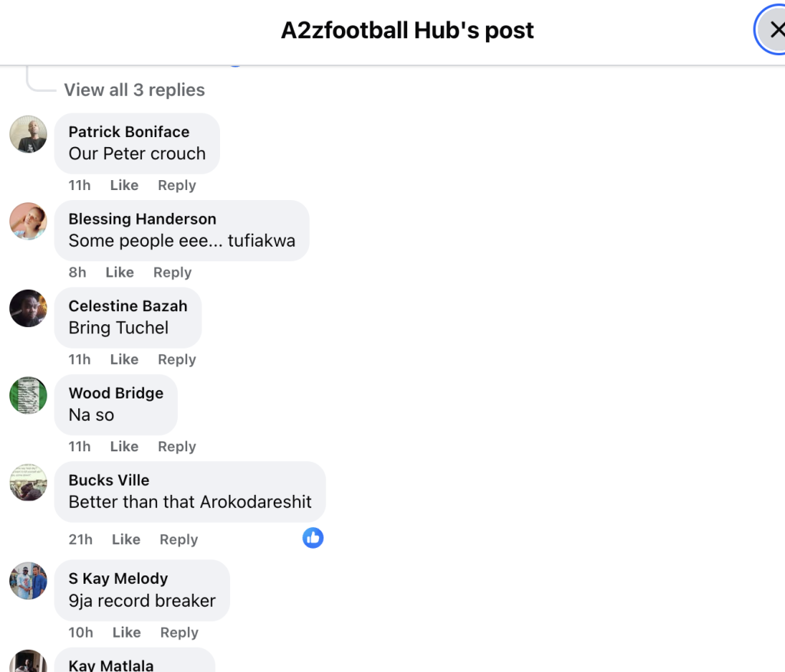785x672 pixels.
Task: Reply to S Kay Melody's comment
Action: pos(179,632)
